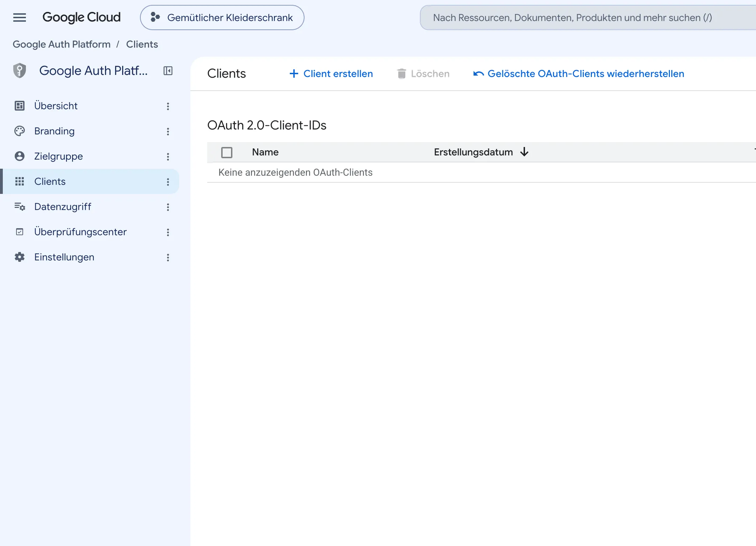Click the Überprüfungscenter checkbox icon
Image resolution: width=756 pixels, height=546 pixels.
pos(20,232)
